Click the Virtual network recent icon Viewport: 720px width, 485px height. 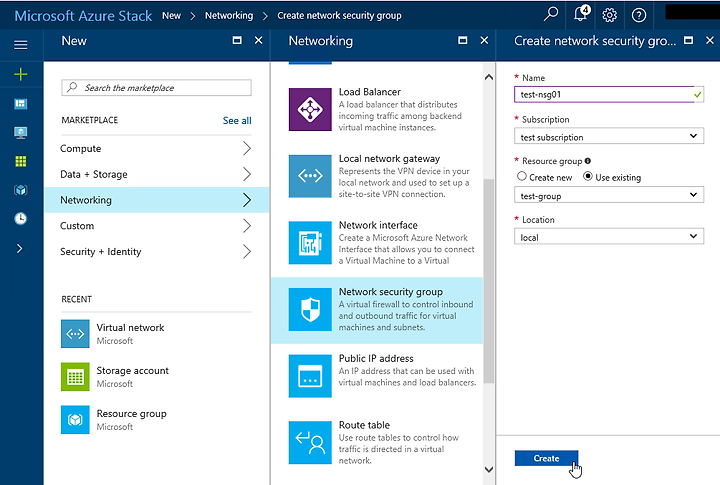[x=75, y=334]
